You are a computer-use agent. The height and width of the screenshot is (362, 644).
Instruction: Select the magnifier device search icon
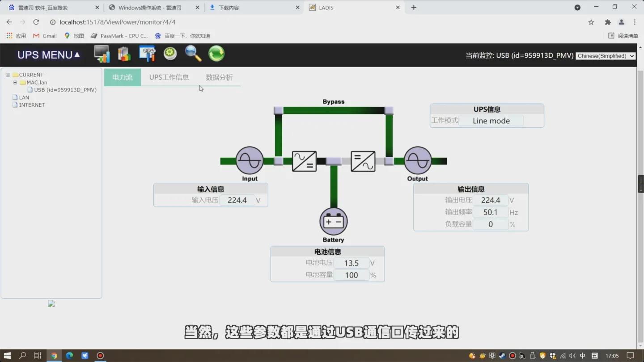(193, 54)
